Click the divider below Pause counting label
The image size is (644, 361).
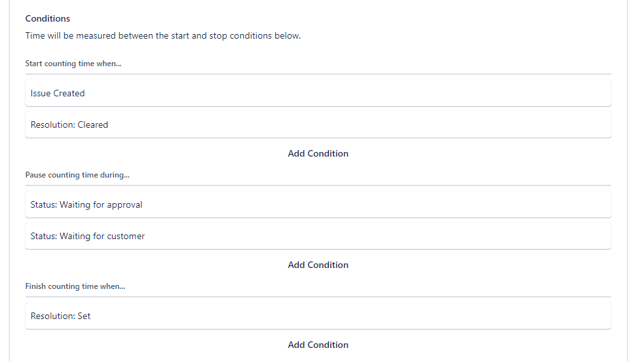(x=318, y=185)
